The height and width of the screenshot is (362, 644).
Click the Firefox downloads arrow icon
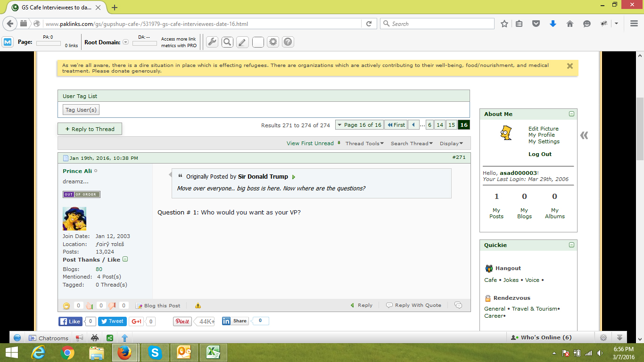tap(553, 24)
